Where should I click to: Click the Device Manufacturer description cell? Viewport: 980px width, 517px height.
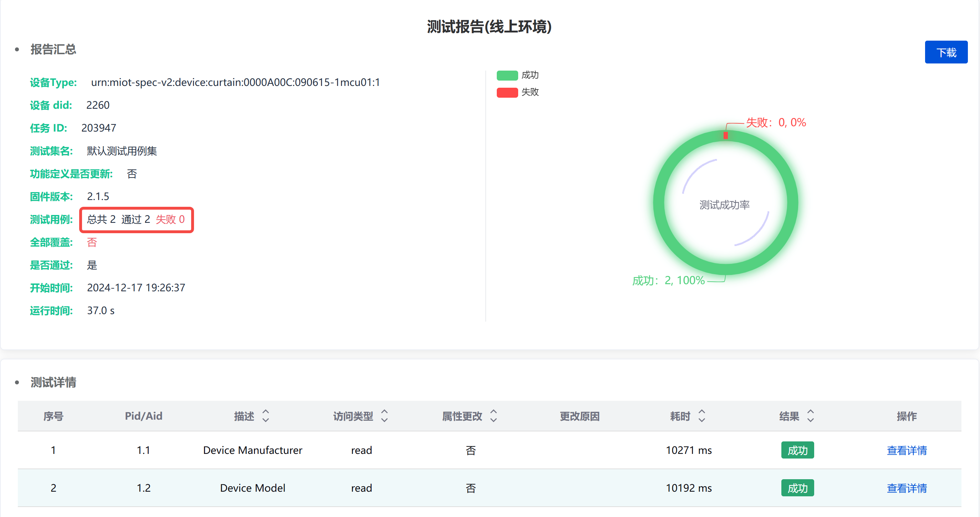252,450
